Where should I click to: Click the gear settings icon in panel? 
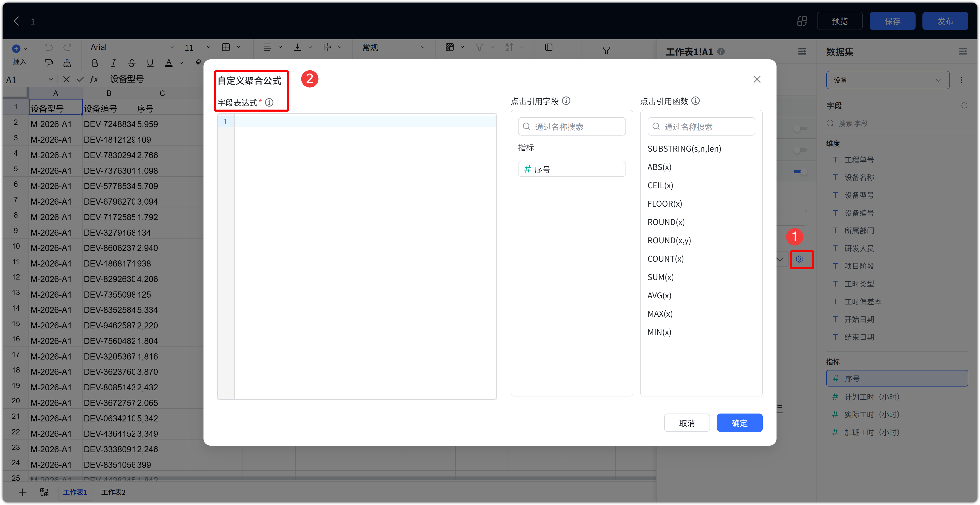799,259
